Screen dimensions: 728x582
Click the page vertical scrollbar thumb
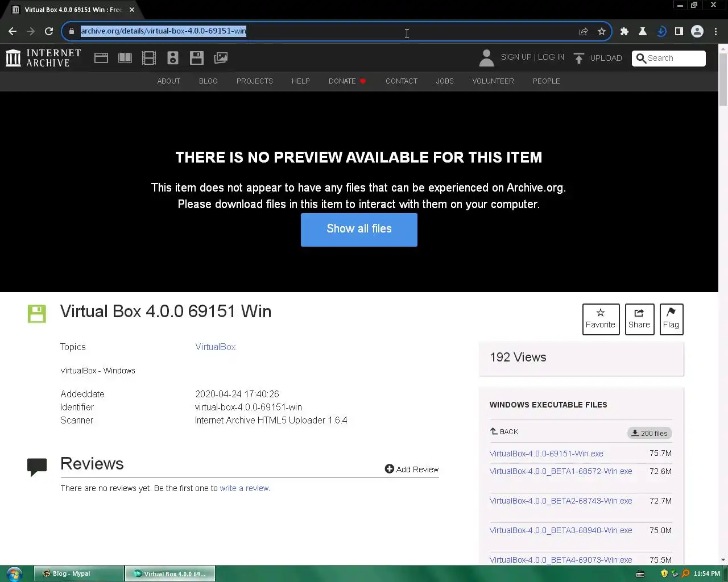click(x=723, y=80)
